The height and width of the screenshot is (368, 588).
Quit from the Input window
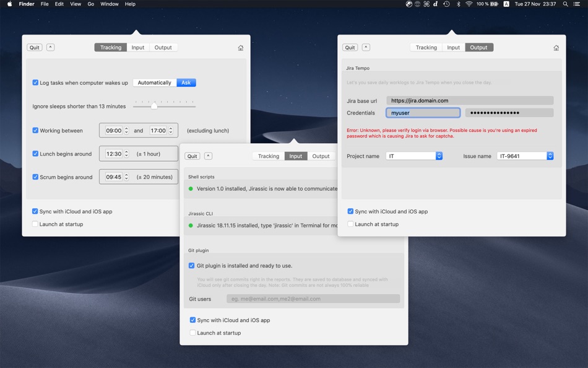[192, 156]
